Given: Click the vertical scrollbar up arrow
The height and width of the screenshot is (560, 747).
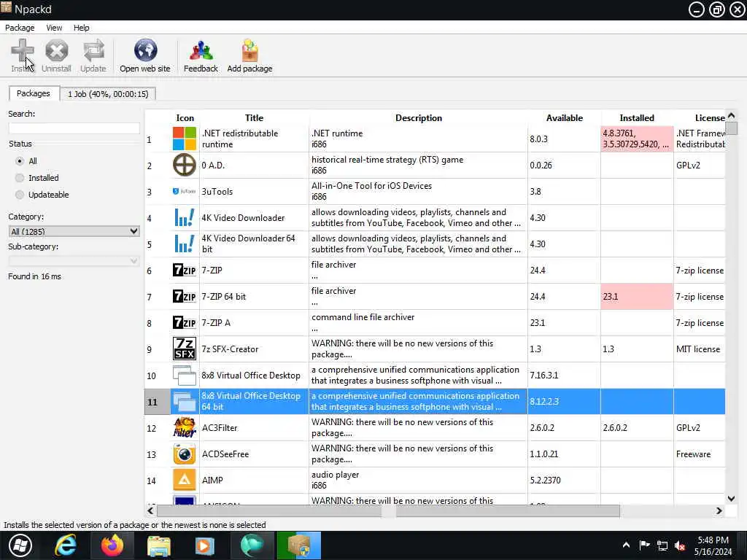Looking at the screenshot, I should pos(731,116).
